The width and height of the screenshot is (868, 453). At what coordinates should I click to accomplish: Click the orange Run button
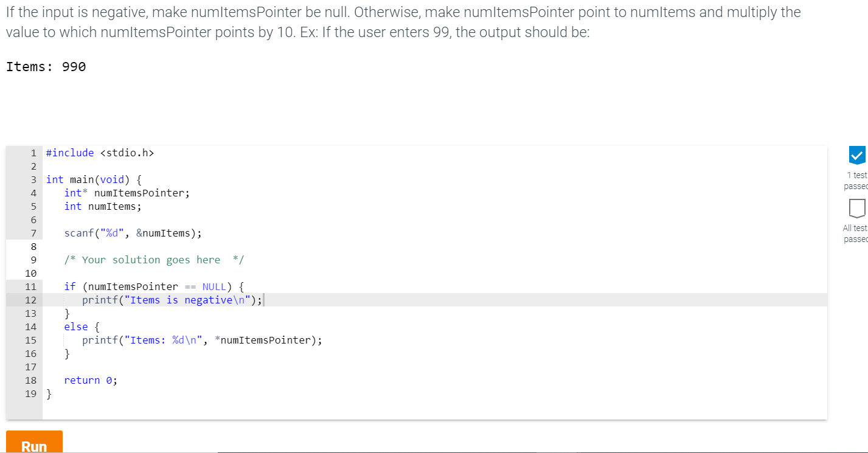pos(34,442)
